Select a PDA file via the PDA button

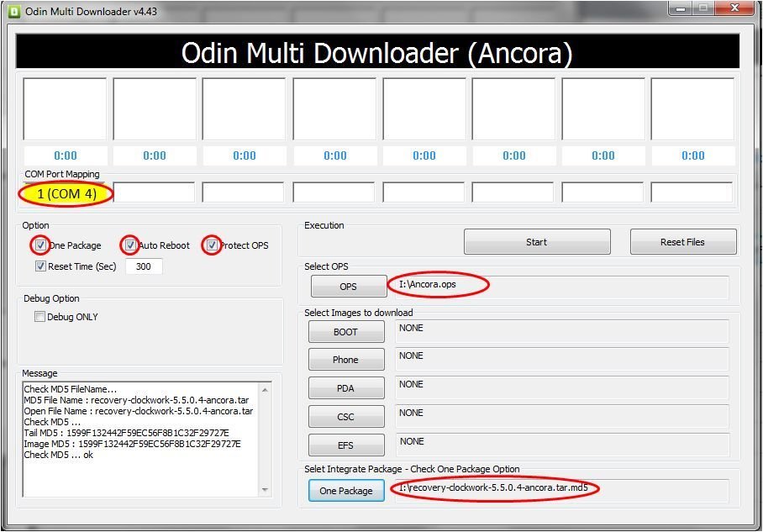click(x=346, y=388)
